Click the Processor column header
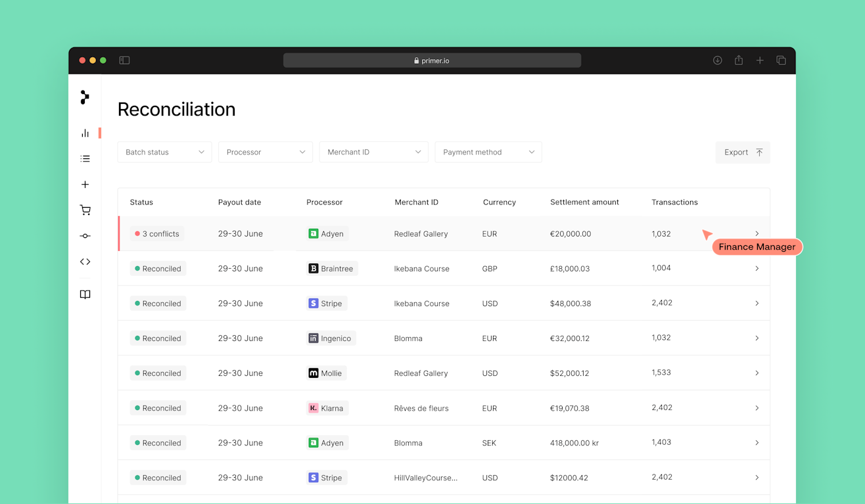Image resolution: width=865 pixels, height=504 pixels. coord(325,202)
